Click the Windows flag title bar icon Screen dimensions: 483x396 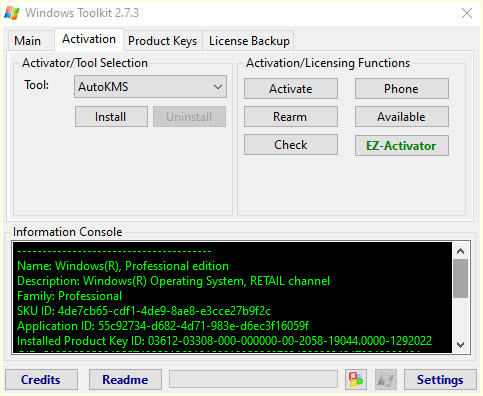[12, 13]
